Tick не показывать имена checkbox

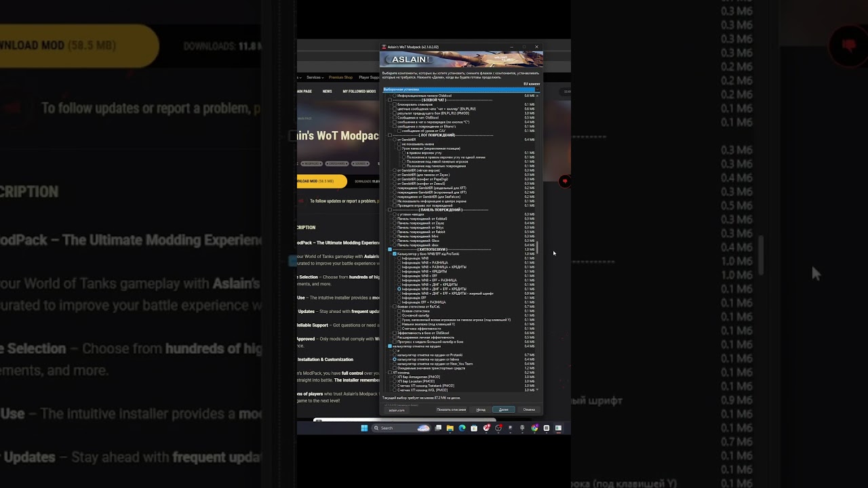(399, 144)
